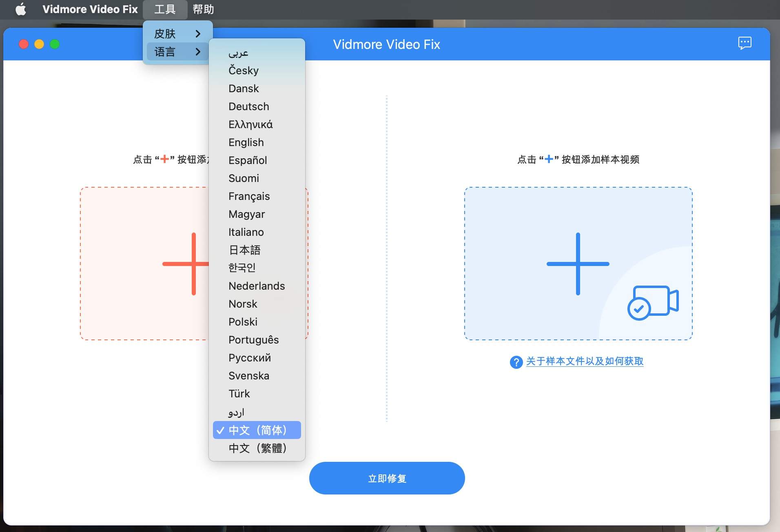Open the 帮助 menu
This screenshot has height=532, width=780.
(203, 9)
